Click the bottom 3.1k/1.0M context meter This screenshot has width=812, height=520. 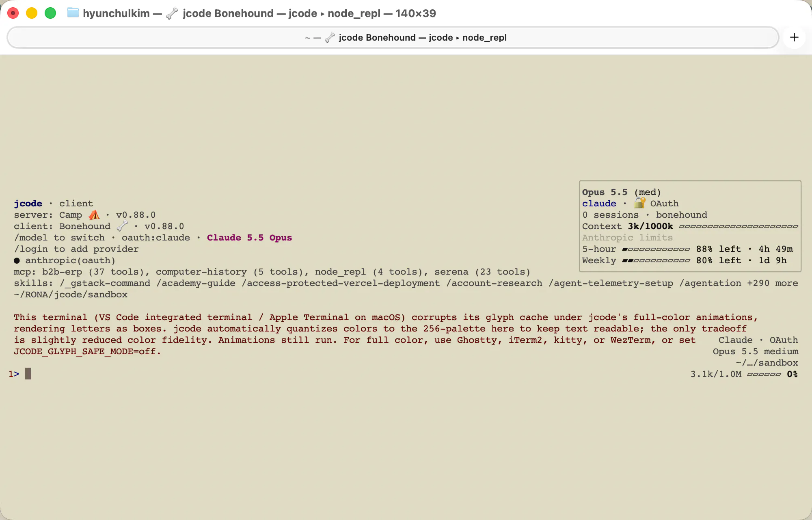(764, 374)
